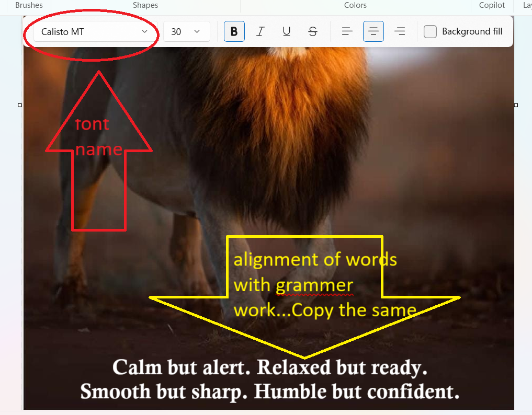Click the "Calm but alert" quote text
The height and width of the screenshot is (415, 532).
tap(270, 367)
